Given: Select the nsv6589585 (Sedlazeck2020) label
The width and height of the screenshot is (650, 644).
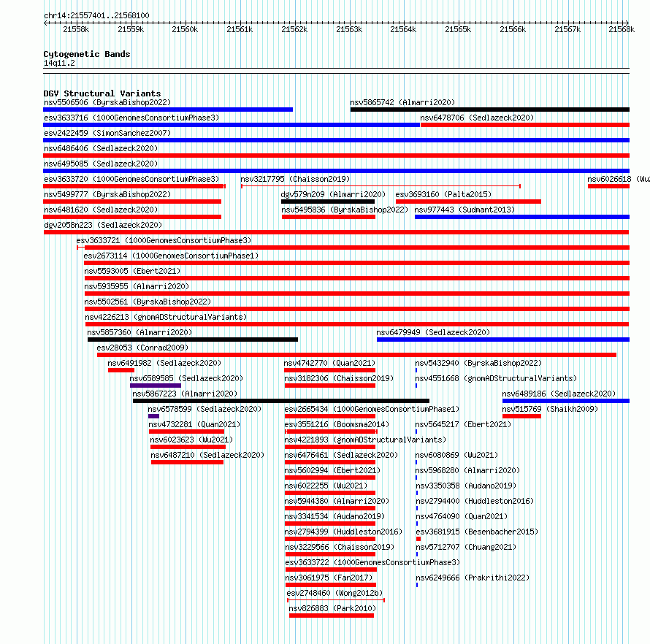Looking at the screenshot, I should click(x=186, y=378).
